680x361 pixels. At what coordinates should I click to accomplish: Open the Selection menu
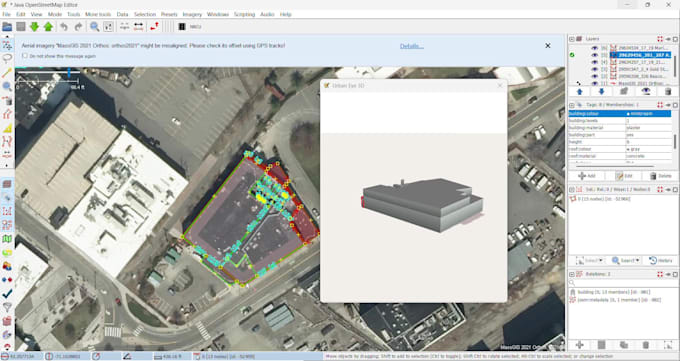coord(145,14)
